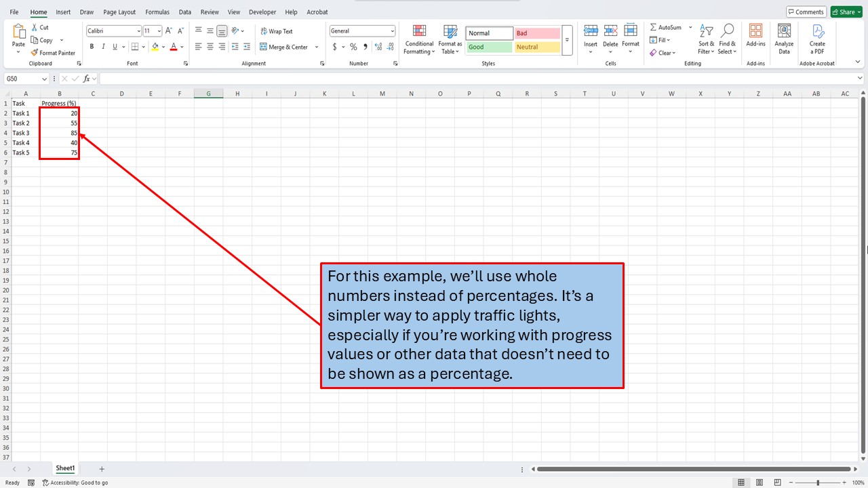Viewport: 868px width, 488px height.
Task: Click the Increase Decimal icon
Action: tap(378, 47)
